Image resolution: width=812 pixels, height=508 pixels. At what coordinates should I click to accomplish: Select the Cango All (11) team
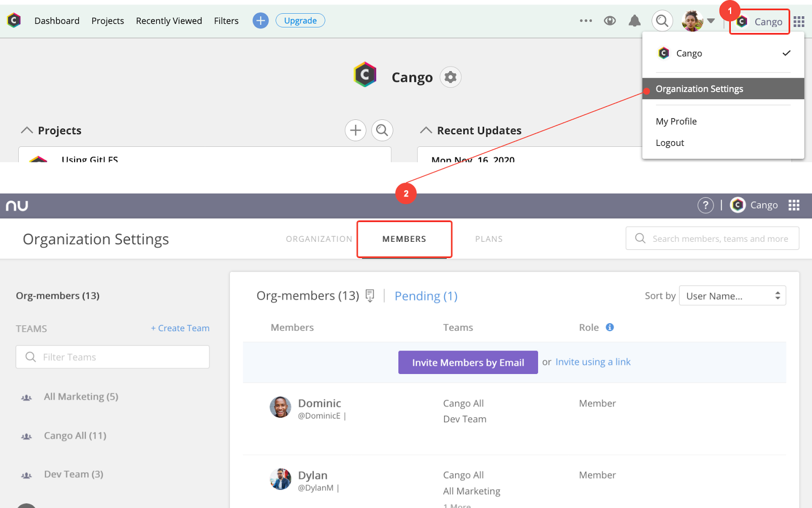[x=75, y=436]
